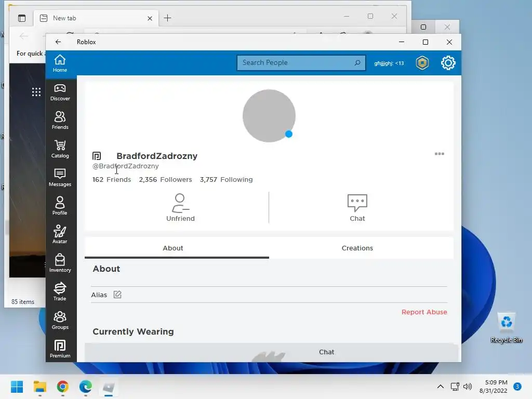
Task: Open the Discover section
Action: pos(60,92)
